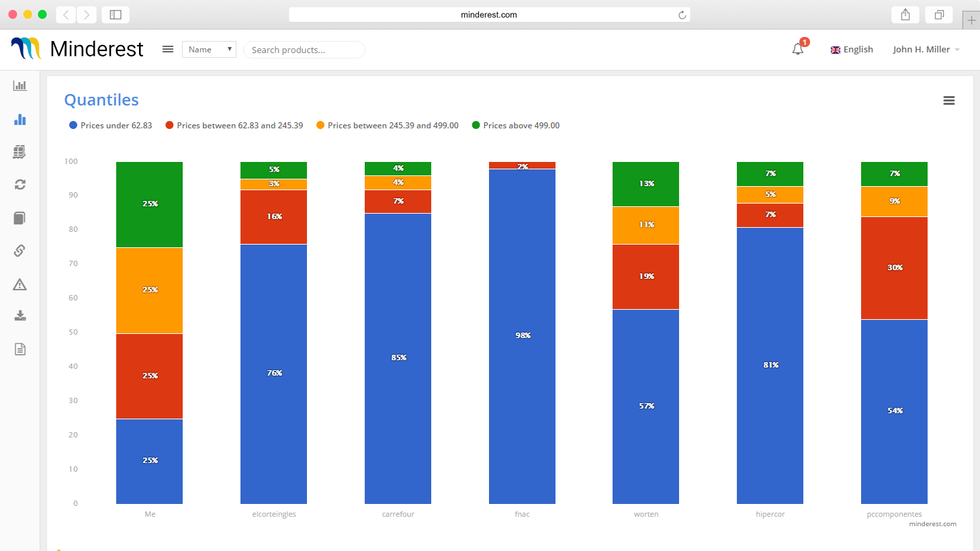The image size is (980, 551).
Task: Click fnac blue 98% segment
Action: 522,337
